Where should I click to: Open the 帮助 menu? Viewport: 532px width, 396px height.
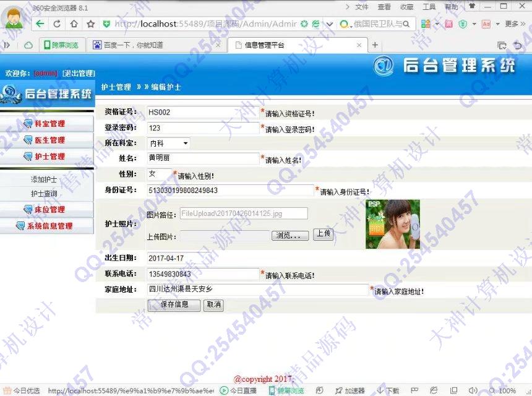pyautogui.click(x=452, y=7)
